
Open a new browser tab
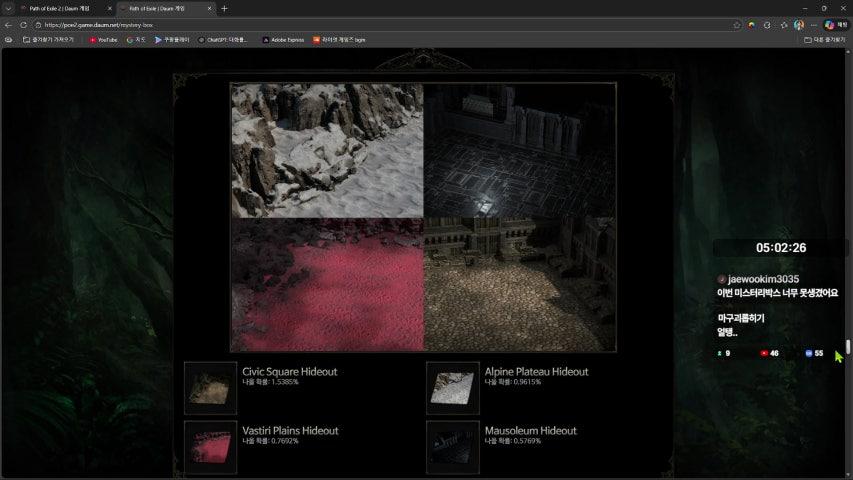tap(224, 9)
